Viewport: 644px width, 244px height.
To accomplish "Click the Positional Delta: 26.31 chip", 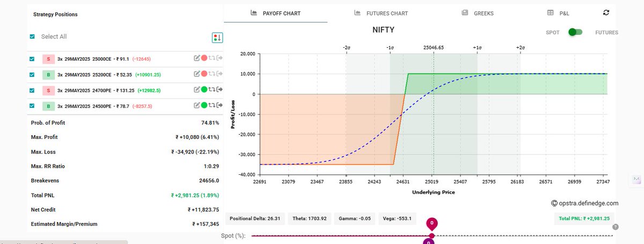I will 255,219.
